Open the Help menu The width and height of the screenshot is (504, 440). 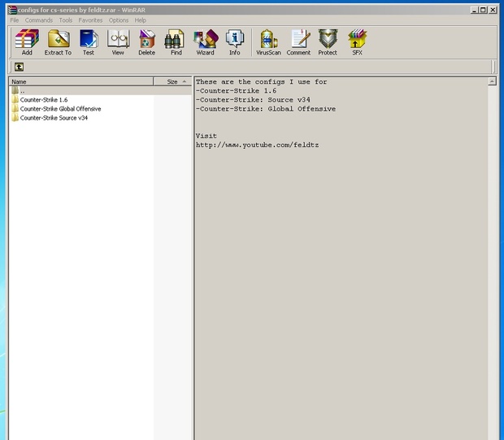140,20
